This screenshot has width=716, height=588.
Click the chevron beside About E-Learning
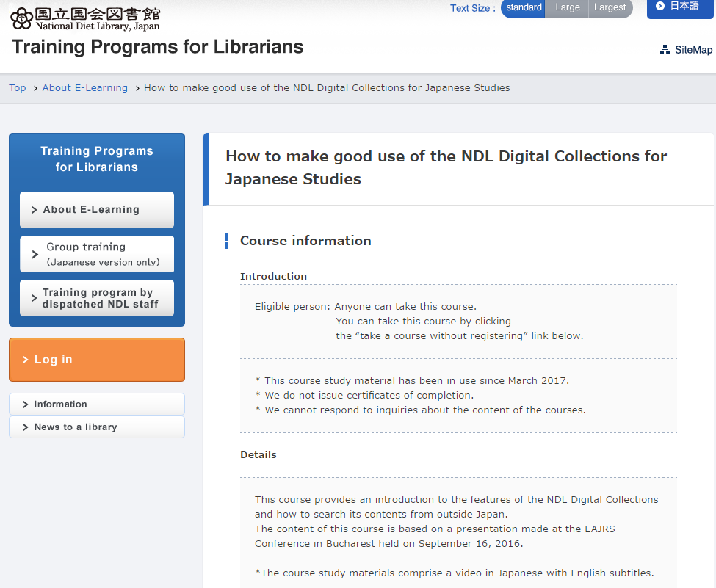[x=34, y=209]
